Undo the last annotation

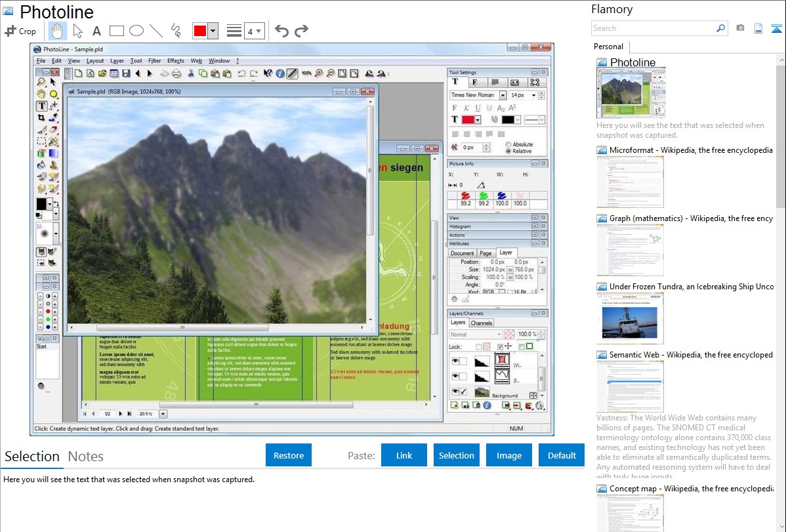click(x=281, y=31)
